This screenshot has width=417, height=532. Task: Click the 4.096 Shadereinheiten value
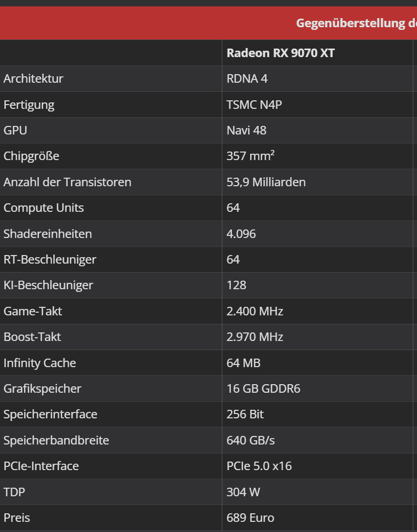point(241,234)
